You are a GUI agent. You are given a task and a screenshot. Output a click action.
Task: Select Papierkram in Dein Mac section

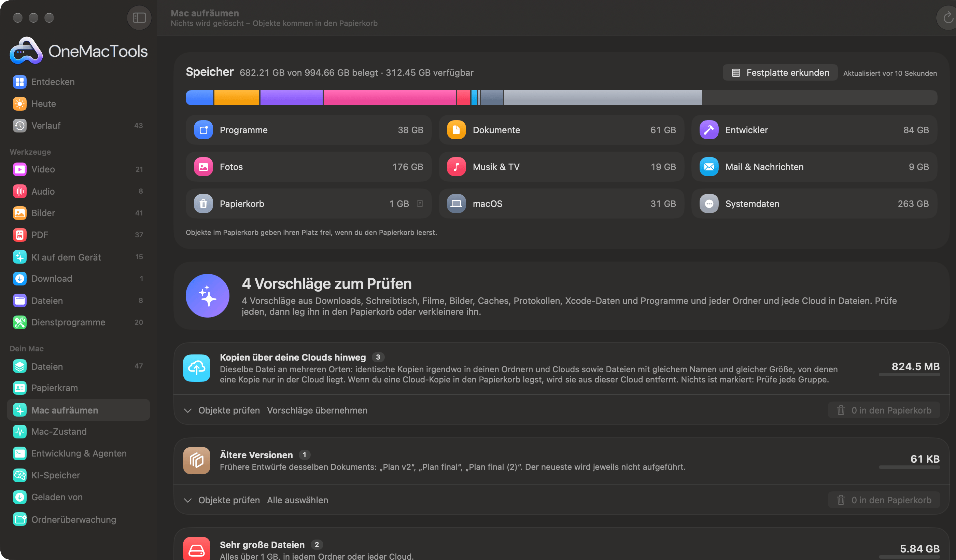click(x=78, y=388)
